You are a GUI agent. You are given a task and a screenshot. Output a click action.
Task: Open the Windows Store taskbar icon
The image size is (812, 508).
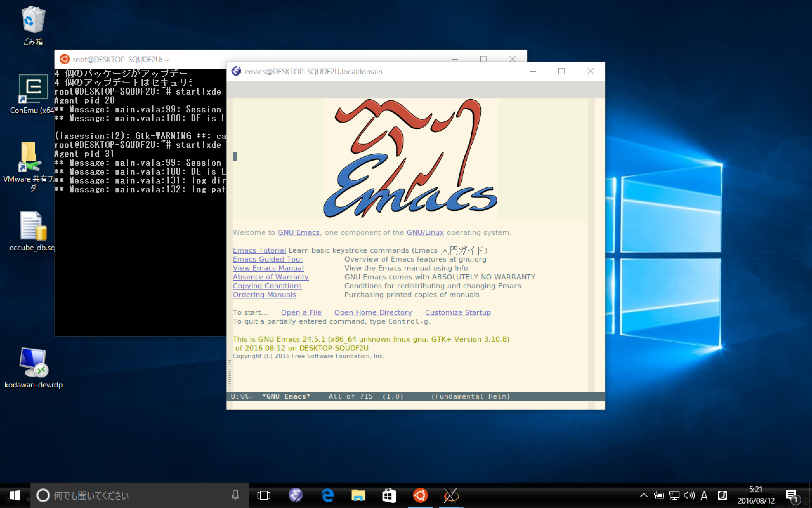[389, 495]
